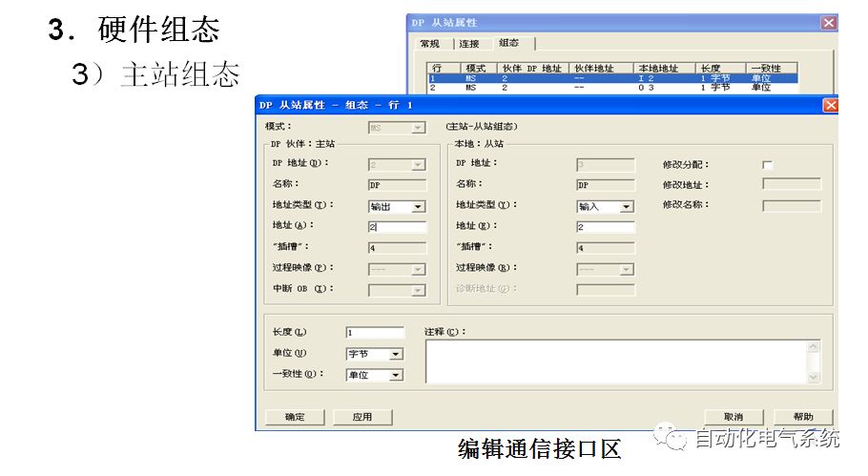Click the local 插槽 input field

point(606,248)
